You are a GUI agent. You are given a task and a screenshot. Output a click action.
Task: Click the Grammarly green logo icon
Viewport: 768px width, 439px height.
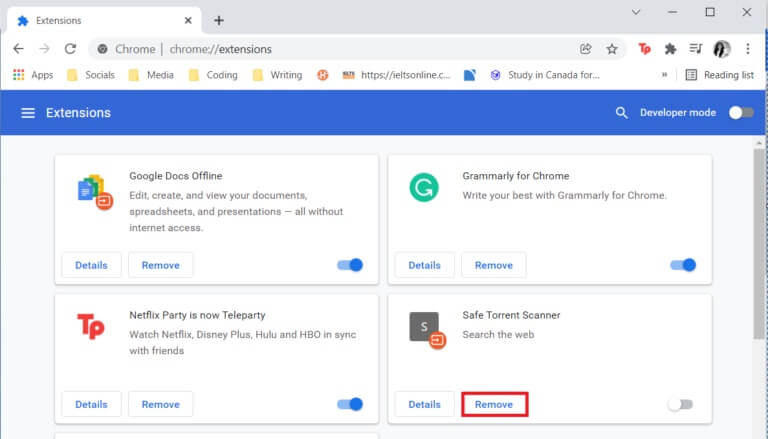click(x=424, y=188)
